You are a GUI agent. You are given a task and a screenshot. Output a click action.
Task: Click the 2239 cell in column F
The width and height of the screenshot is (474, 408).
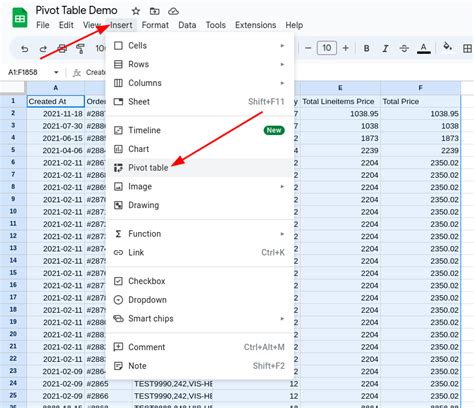(x=420, y=150)
